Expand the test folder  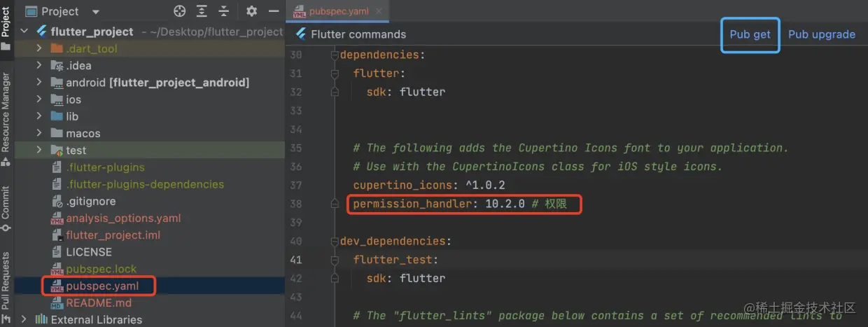[x=40, y=150]
